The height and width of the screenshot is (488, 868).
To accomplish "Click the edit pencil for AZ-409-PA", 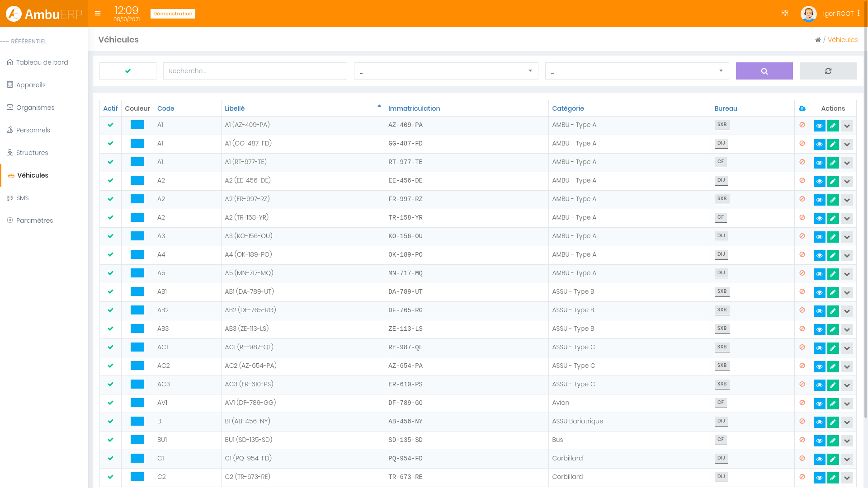I will coord(833,126).
